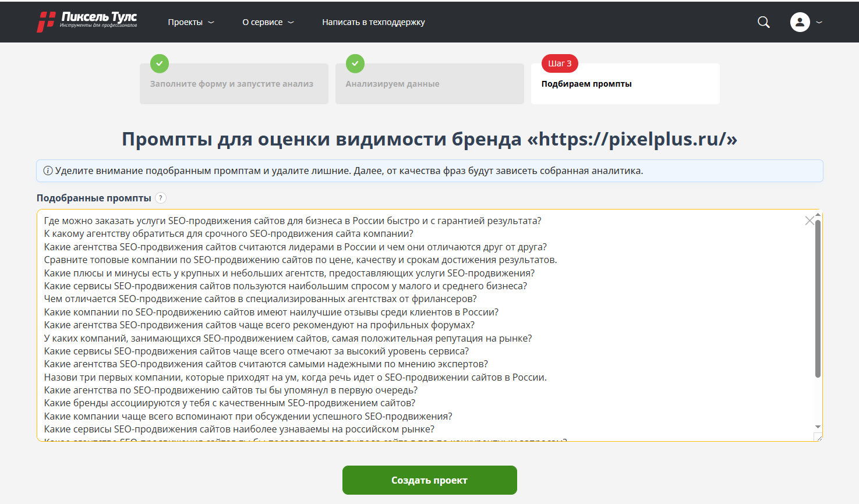Open the Проекты dropdown menu
Viewport: 859px width, 504px height.
pos(191,22)
